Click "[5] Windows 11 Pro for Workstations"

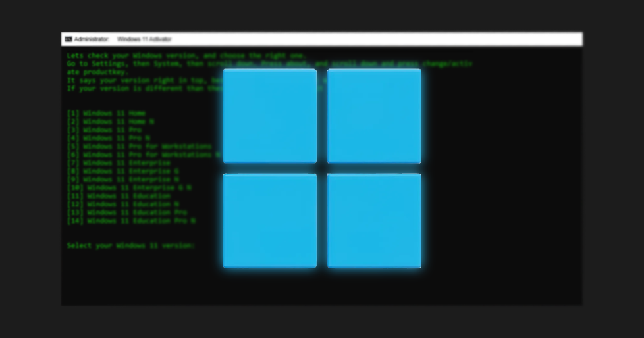pos(139,147)
